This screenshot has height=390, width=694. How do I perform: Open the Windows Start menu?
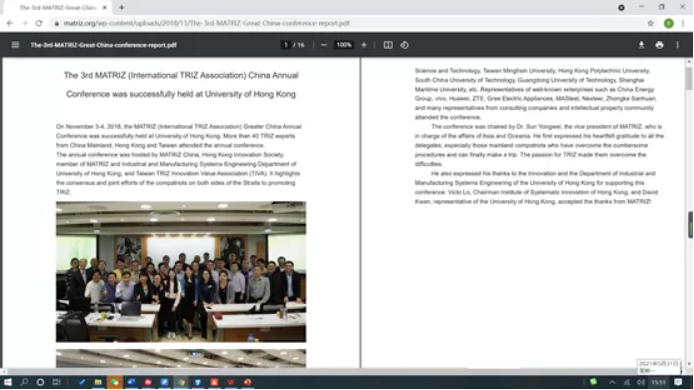(8, 382)
